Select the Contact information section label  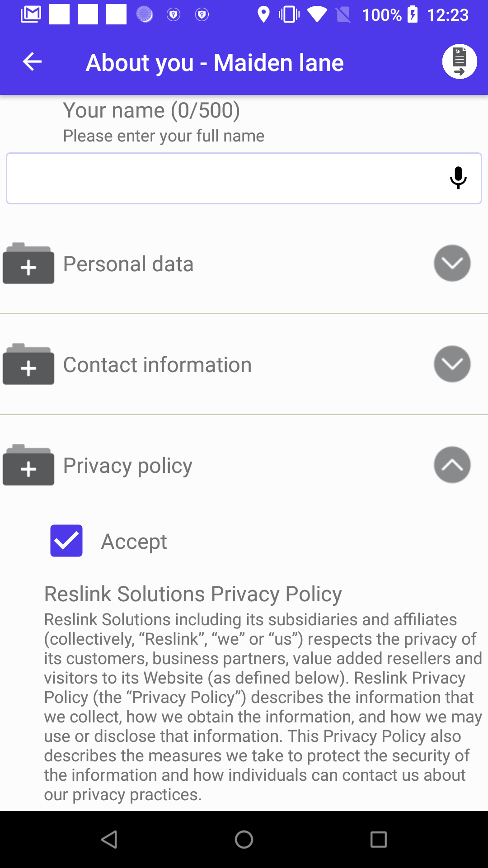pos(157,365)
